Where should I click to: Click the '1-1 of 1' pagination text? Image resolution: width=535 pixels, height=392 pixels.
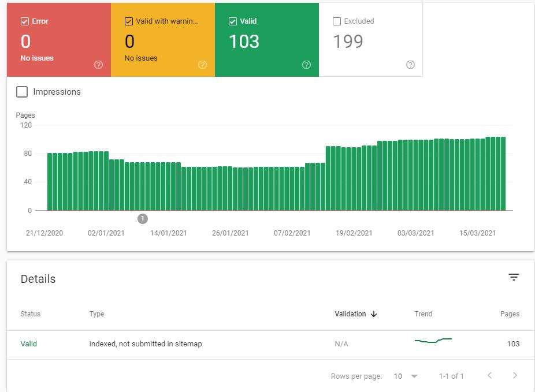click(x=451, y=376)
